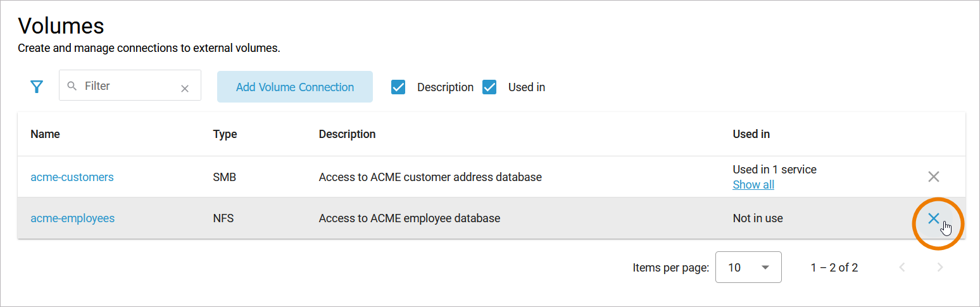
Task: Open the acme-customers volume link
Action: [72, 177]
